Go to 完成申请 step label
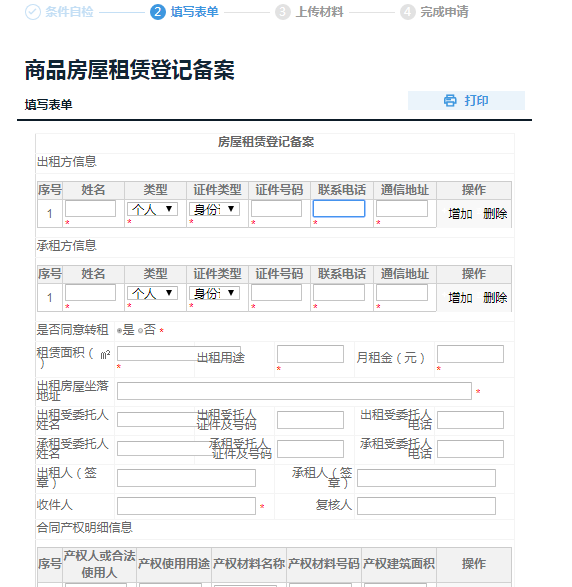 tap(444, 12)
